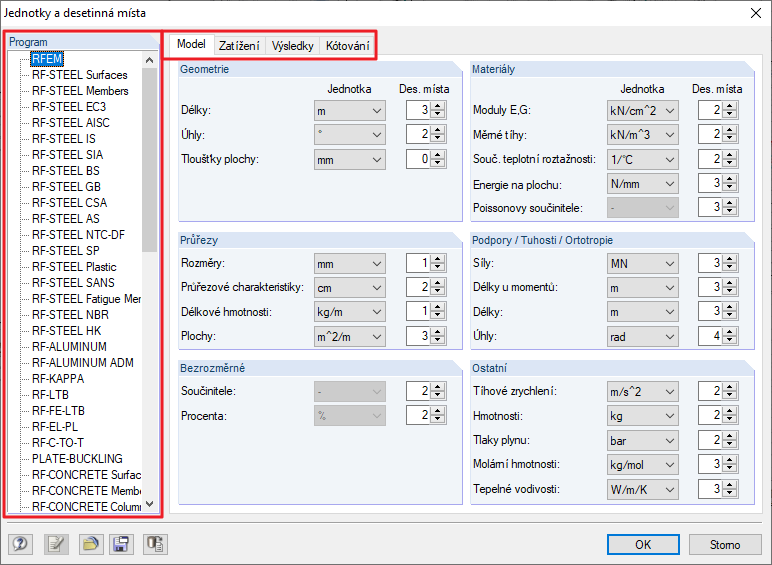Switch to the Zatížení tab

239,46
